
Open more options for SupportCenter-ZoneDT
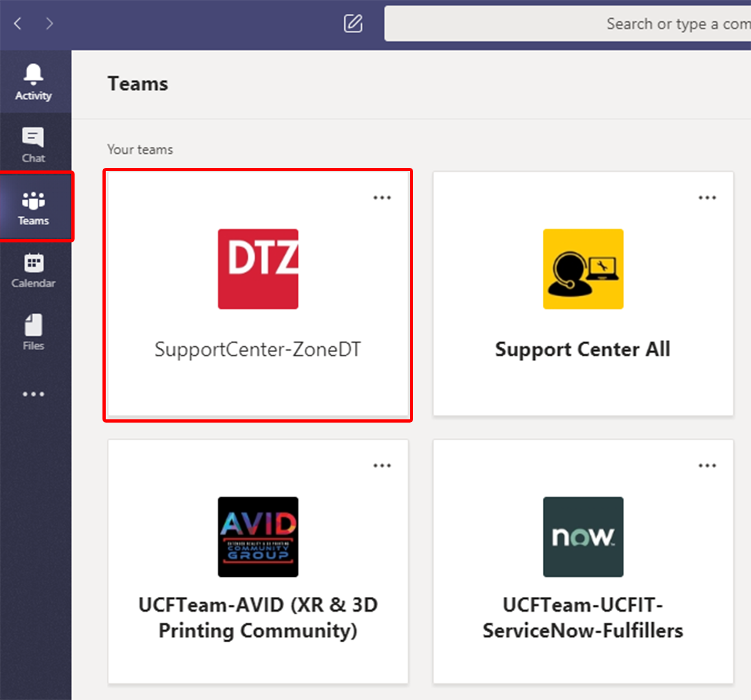coord(382,197)
